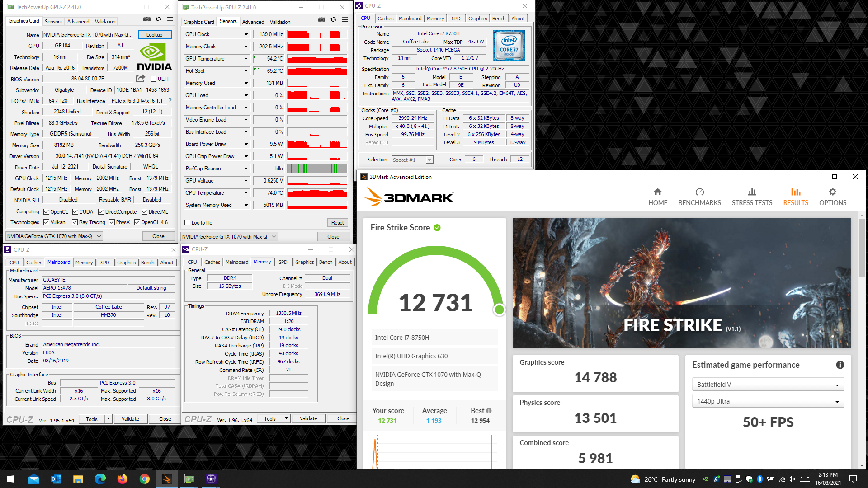Toggle the Ray Tracing checkbox

coord(75,222)
